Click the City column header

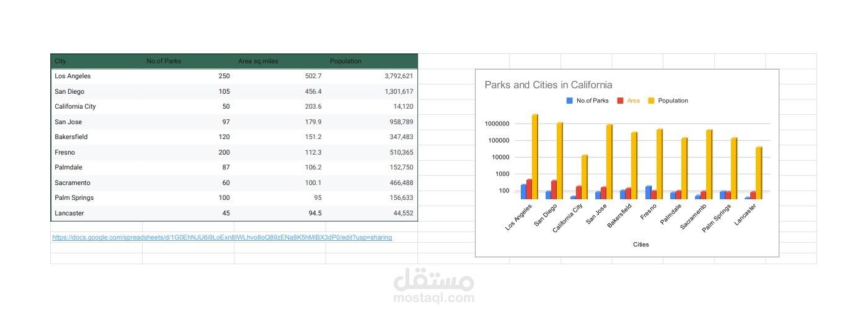click(x=60, y=61)
